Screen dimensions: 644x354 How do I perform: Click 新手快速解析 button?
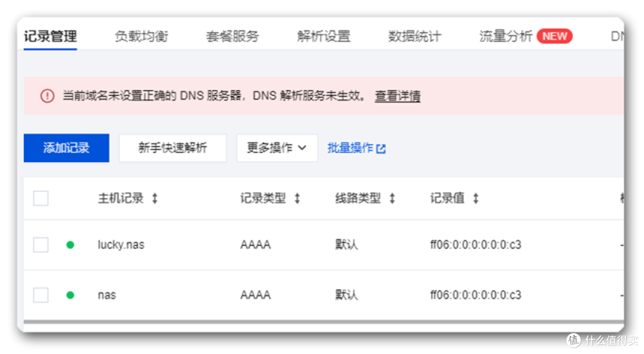(x=172, y=148)
